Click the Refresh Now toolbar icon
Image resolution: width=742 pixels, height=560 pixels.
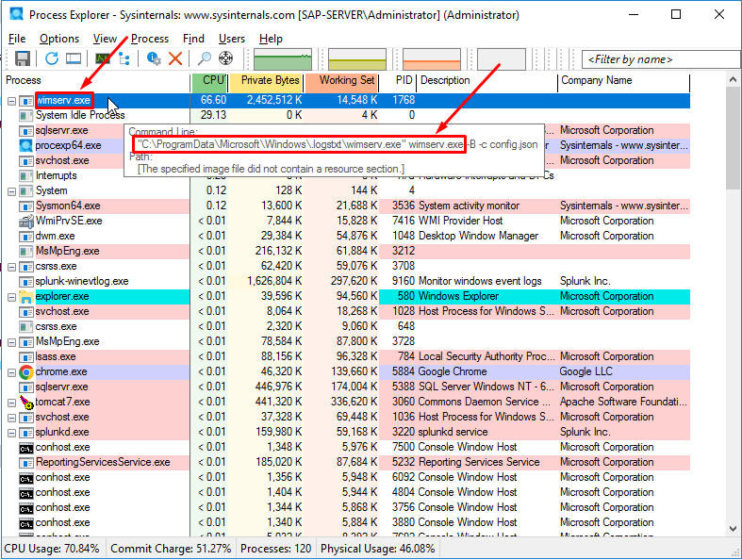tap(52, 58)
